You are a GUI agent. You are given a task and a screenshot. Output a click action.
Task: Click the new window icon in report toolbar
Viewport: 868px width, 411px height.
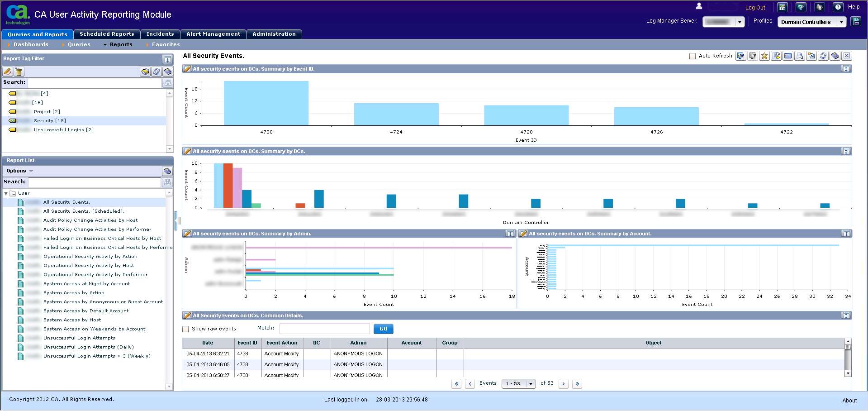pos(811,56)
